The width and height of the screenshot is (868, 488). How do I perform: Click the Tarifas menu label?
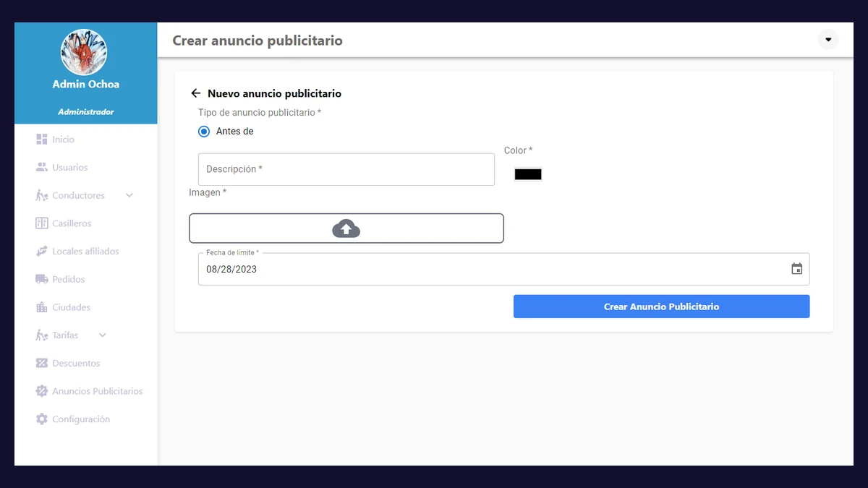(x=65, y=335)
